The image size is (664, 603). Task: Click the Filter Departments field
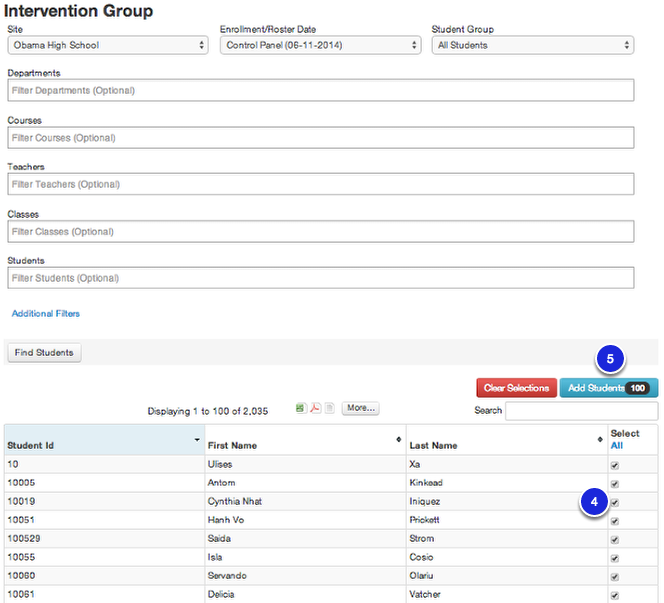pos(321,90)
